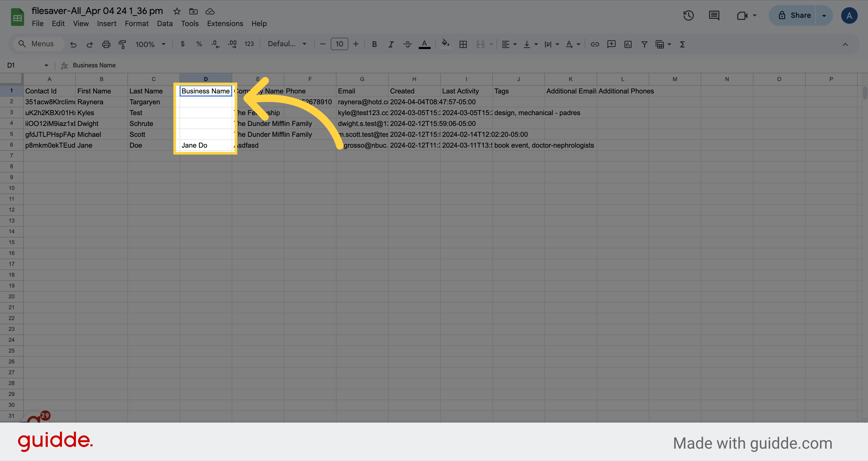
Task: Format as percent
Action: pos(199,44)
